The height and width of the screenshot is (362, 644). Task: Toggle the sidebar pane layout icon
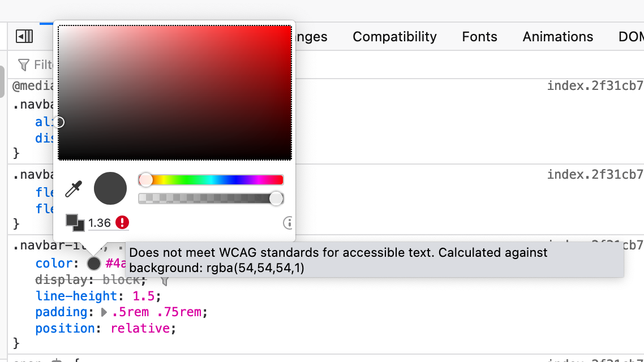point(24,36)
